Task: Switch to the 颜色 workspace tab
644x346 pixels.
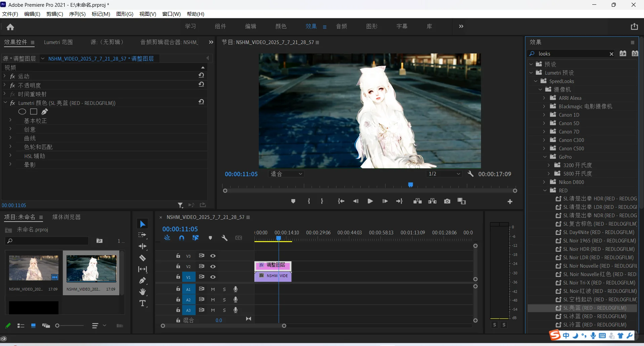Action: coord(281,26)
